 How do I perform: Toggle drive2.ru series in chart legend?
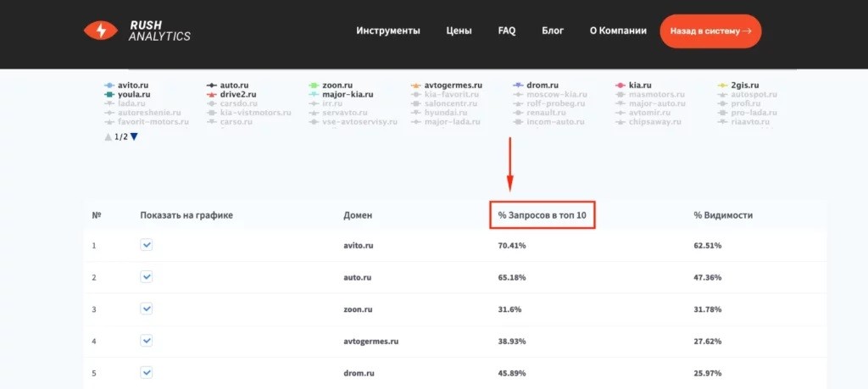pyautogui.click(x=231, y=95)
